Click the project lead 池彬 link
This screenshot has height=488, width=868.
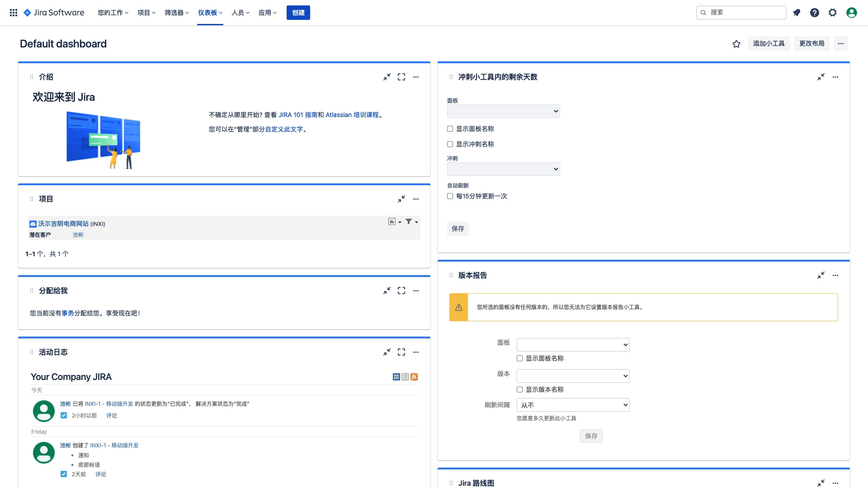pyautogui.click(x=78, y=235)
